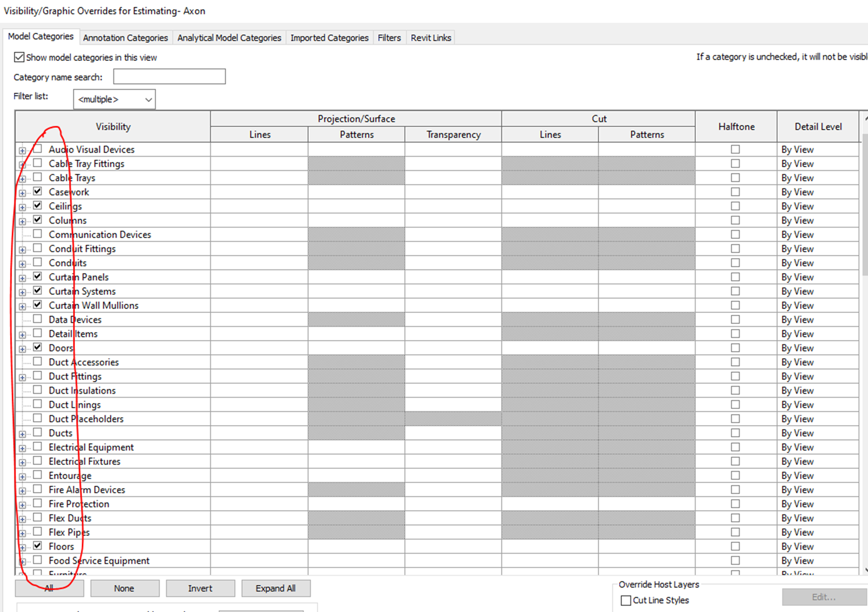Click the All selection button
This screenshot has height=612, width=868.
click(x=49, y=588)
